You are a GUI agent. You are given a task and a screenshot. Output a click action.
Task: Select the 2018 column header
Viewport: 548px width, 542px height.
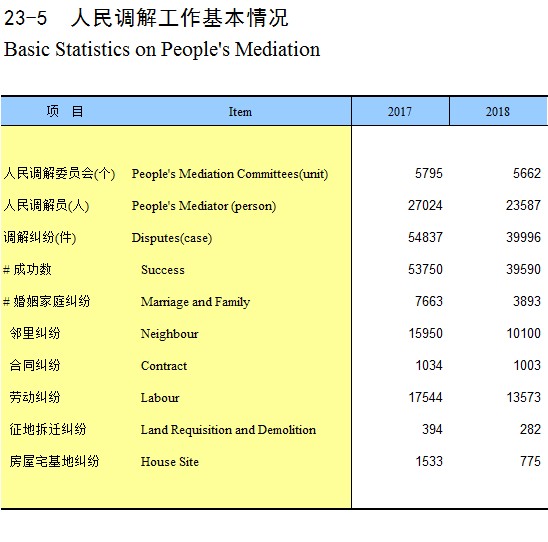tap(497, 111)
